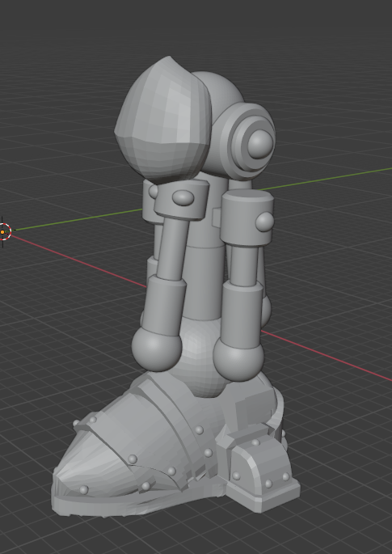Select the large egg-shaped shell on top

pos(163,121)
